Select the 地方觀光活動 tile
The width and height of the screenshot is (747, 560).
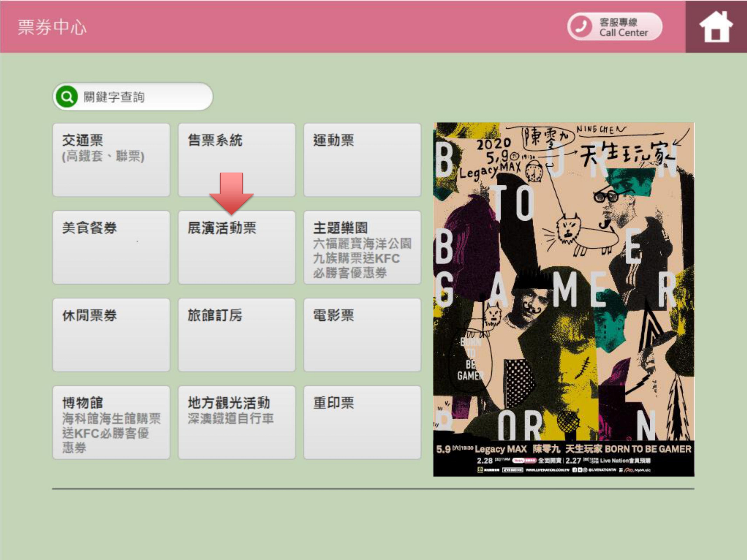236,422
